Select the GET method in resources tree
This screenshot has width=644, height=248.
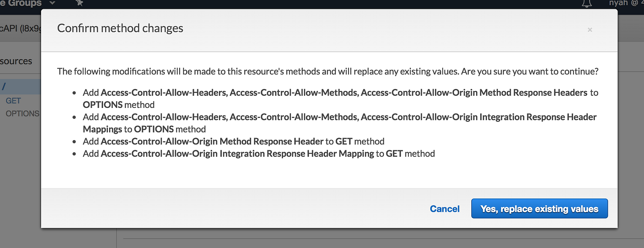13,101
